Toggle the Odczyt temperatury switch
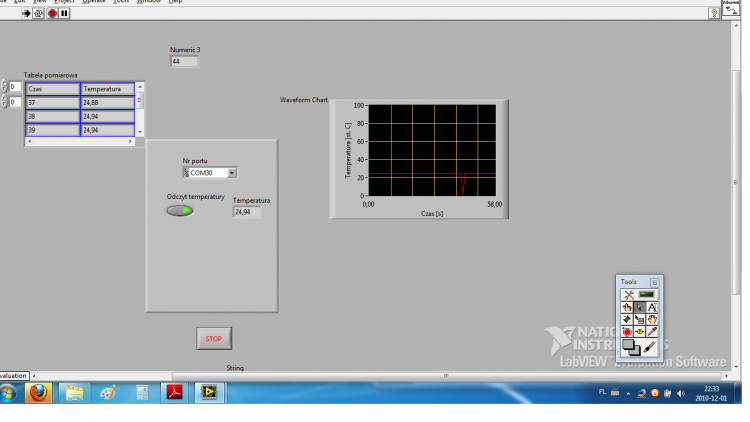This screenshot has width=750, height=422. (180, 211)
